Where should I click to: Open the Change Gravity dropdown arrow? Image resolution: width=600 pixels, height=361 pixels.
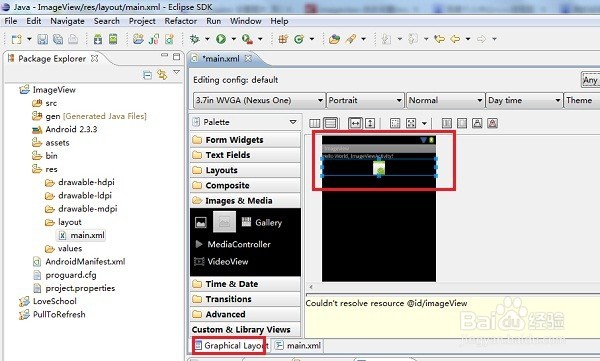tap(424, 123)
